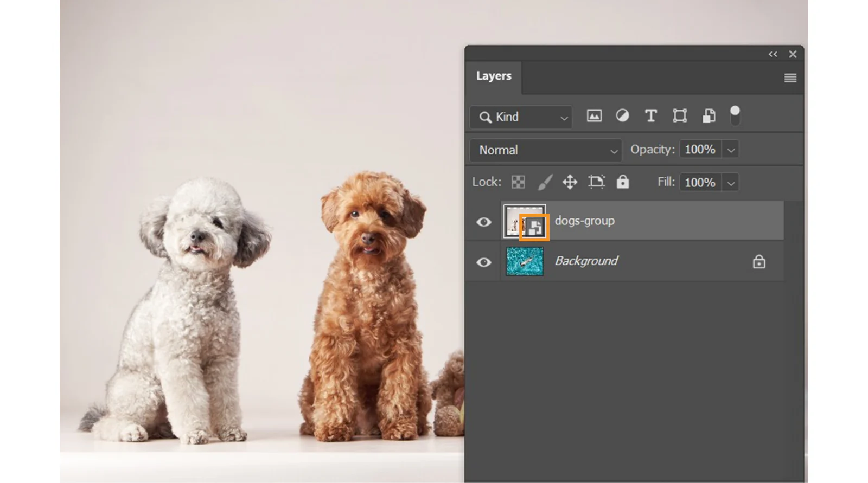Screen dimensions: 868x483
Task: Filter layers by type layer icon
Action: click(x=650, y=115)
